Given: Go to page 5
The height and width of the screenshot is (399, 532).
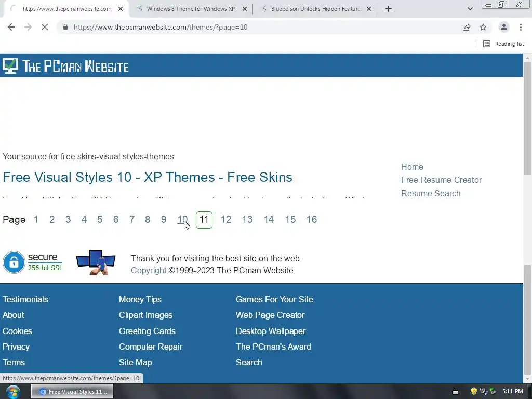Looking at the screenshot, I should 100,220.
